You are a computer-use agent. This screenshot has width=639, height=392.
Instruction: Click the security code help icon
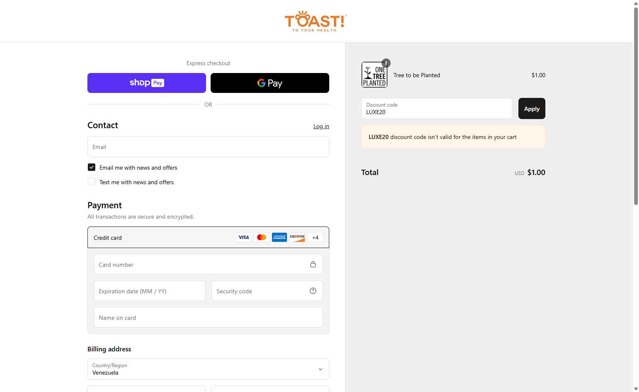coord(313,291)
